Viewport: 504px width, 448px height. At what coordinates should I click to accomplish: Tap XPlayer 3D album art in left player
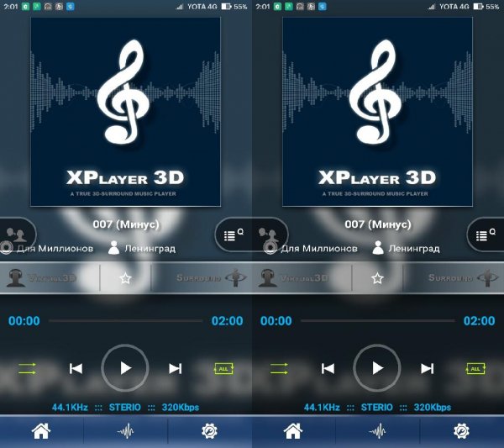click(126, 112)
